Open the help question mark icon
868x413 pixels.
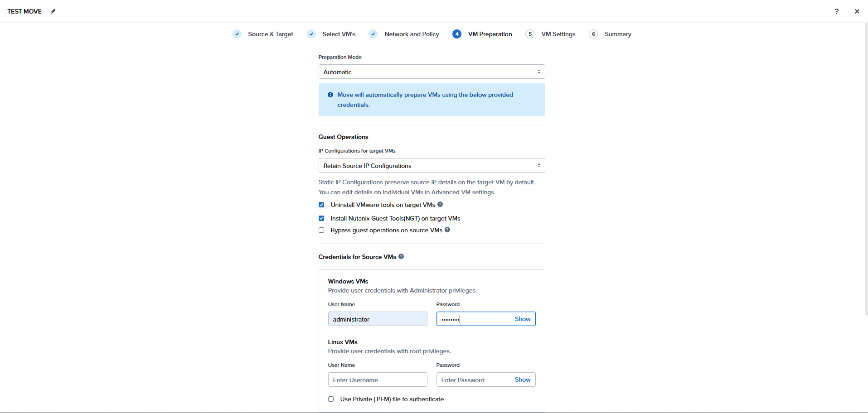pos(837,11)
